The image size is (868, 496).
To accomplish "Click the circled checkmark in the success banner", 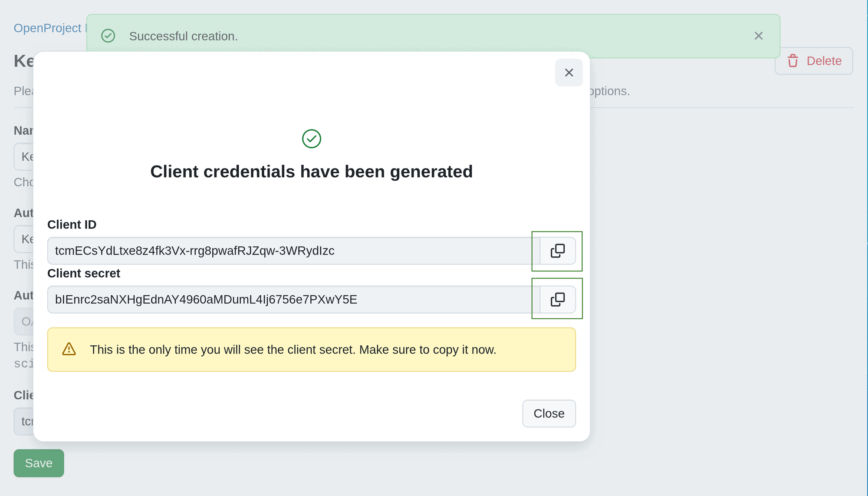I will tap(108, 36).
